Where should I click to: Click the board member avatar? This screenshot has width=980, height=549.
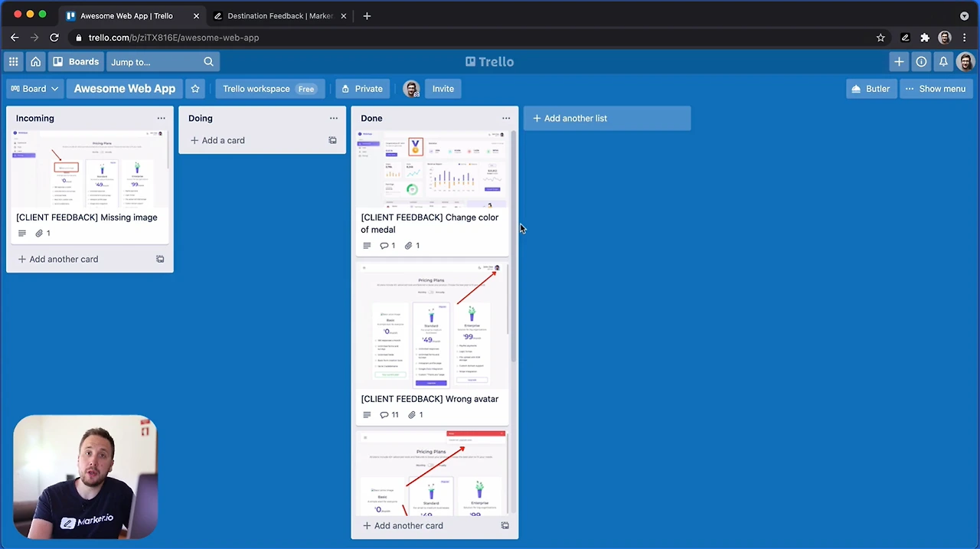(412, 89)
